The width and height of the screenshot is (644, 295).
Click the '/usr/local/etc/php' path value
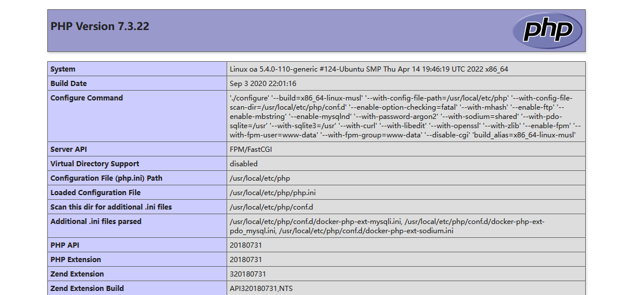click(x=260, y=178)
